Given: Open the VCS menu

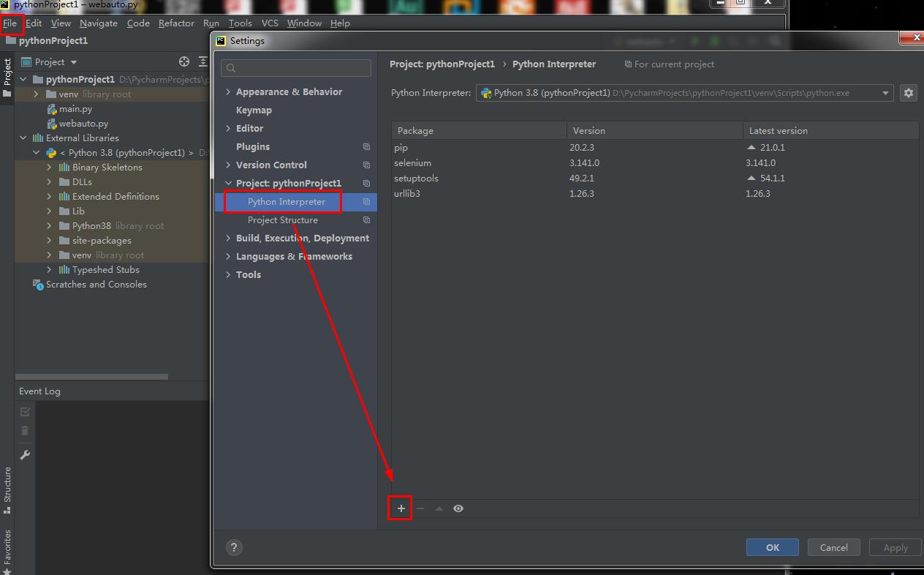Looking at the screenshot, I should pyautogui.click(x=270, y=23).
